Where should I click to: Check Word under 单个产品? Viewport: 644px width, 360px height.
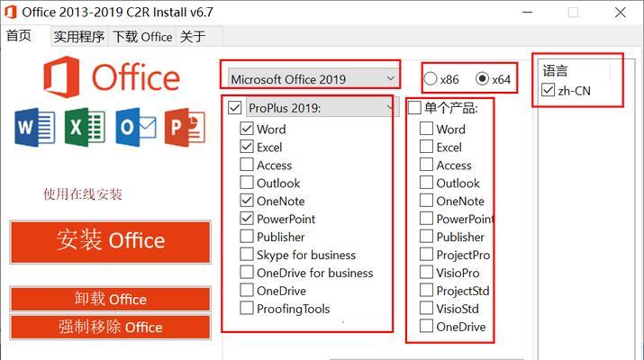[x=426, y=129]
